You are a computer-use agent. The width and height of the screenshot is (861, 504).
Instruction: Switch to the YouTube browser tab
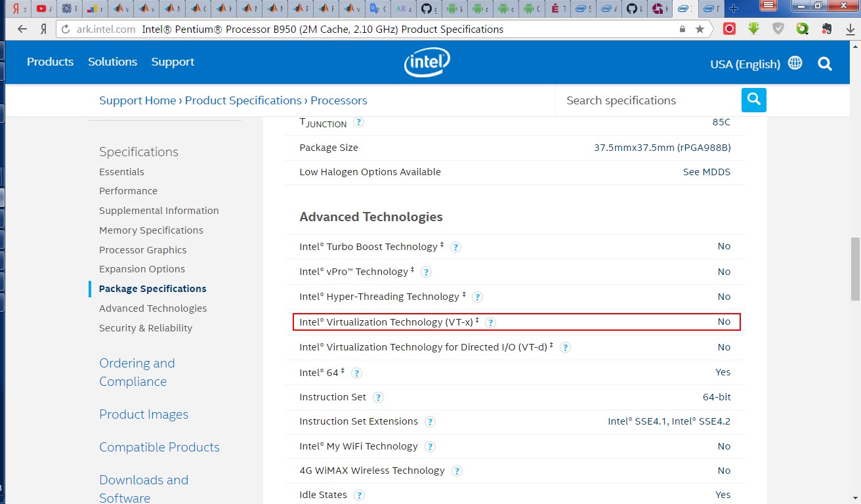[43, 9]
